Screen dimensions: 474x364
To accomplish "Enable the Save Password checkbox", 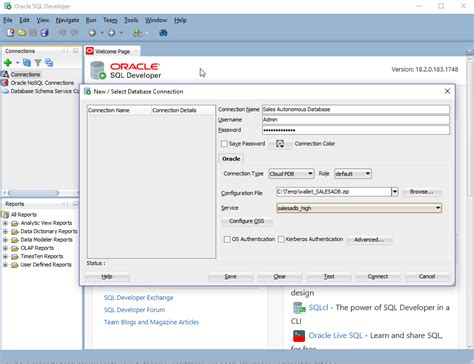I will pos(224,143).
